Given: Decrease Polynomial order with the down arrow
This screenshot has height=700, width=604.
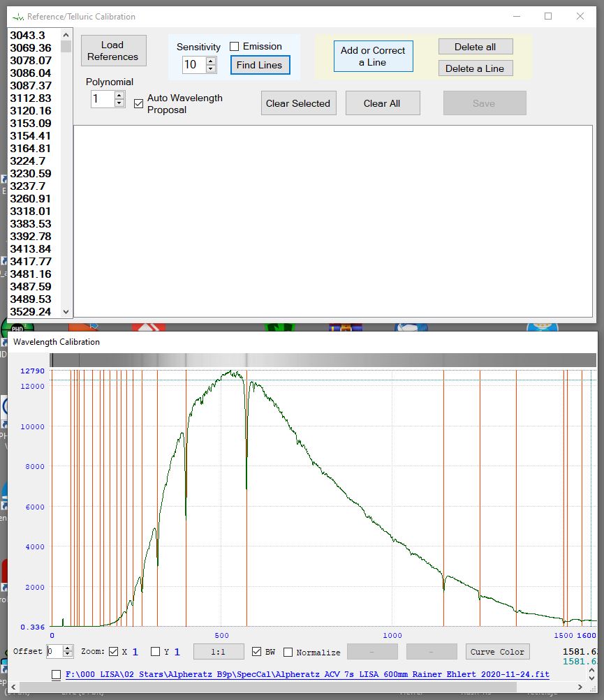Looking at the screenshot, I should pyautogui.click(x=119, y=103).
